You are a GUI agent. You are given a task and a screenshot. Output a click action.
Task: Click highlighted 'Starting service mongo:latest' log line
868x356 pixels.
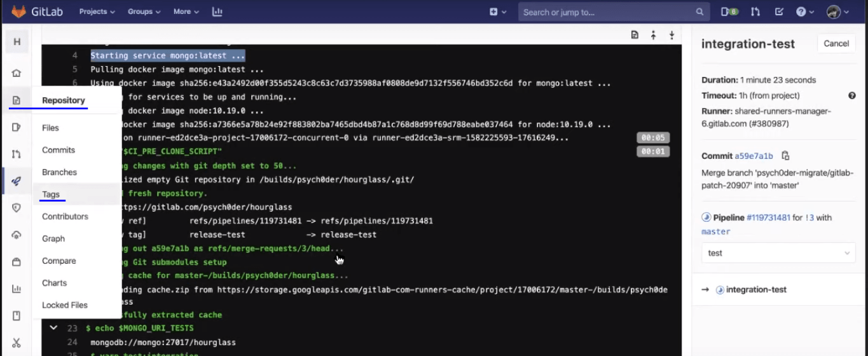click(168, 56)
